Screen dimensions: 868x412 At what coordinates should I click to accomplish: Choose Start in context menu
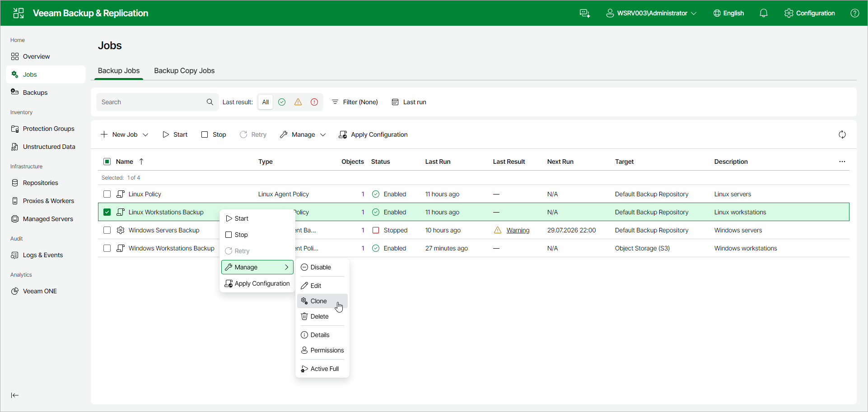pyautogui.click(x=257, y=218)
